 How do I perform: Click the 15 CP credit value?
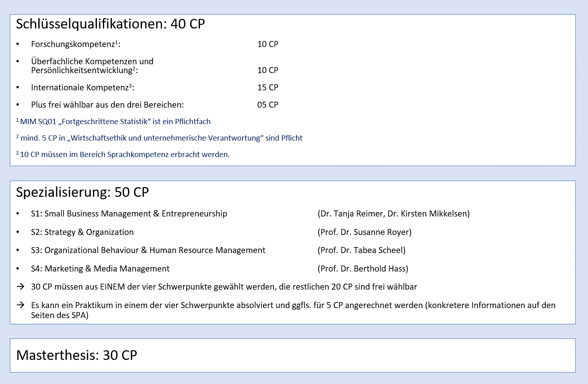267,88
